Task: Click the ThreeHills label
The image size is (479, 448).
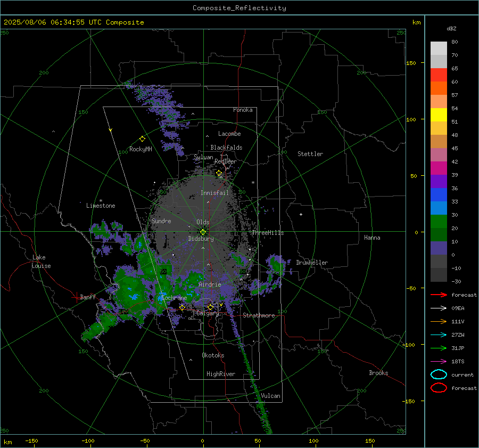Action: [268, 233]
